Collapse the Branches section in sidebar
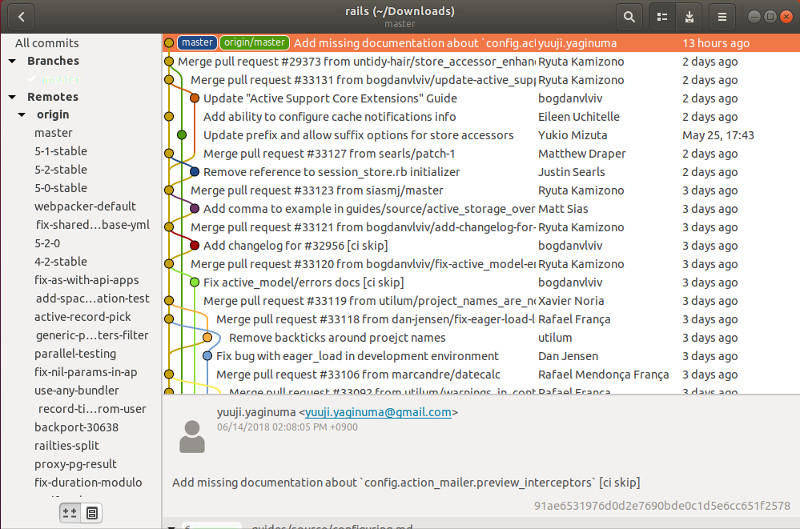 tap(13, 61)
